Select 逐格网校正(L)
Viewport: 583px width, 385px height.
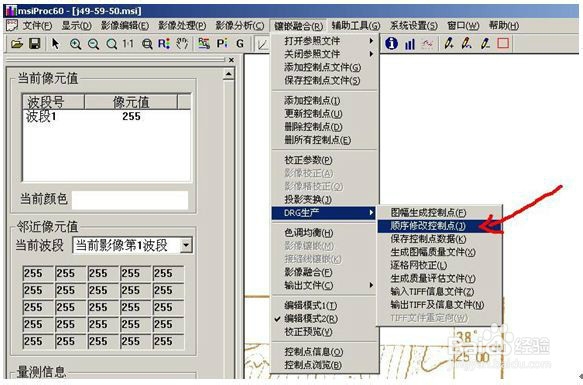439,266
